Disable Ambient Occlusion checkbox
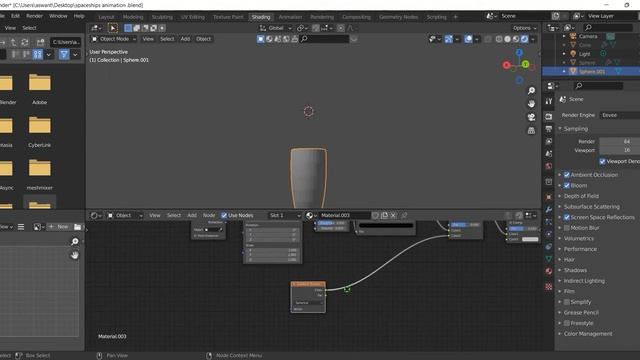This screenshot has width=640, height=360. coord(567,175)
